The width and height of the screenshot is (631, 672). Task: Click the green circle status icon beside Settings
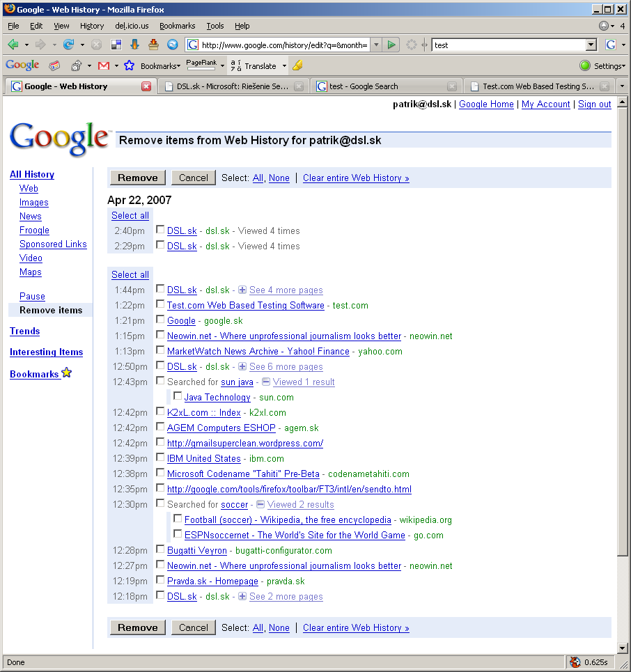coord(585,65)
